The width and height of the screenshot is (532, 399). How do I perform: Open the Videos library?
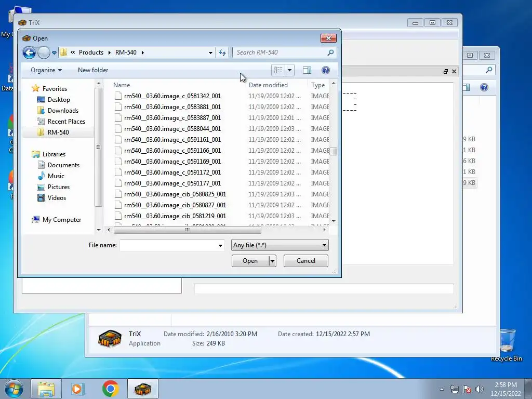(57, 198)
